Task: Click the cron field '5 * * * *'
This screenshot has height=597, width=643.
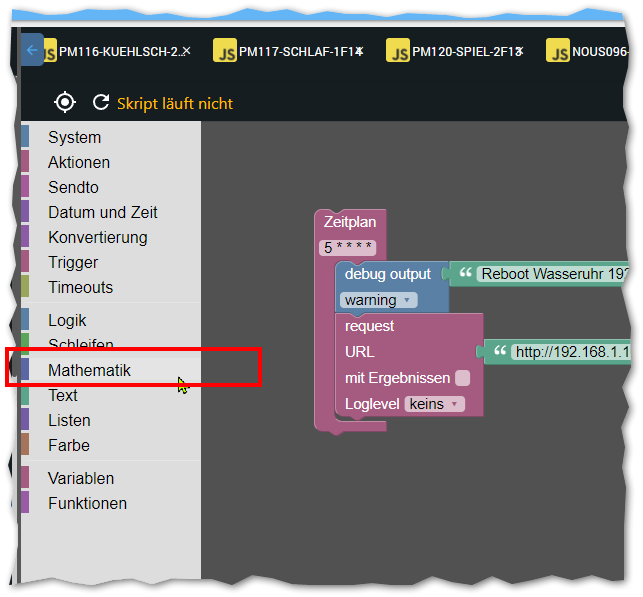Action: tap(348, 247)
